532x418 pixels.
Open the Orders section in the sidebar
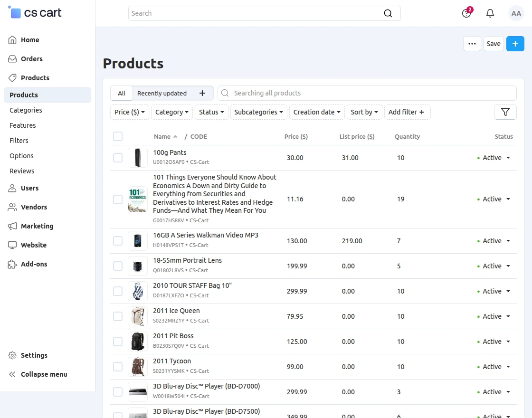(x=31, y=58)
